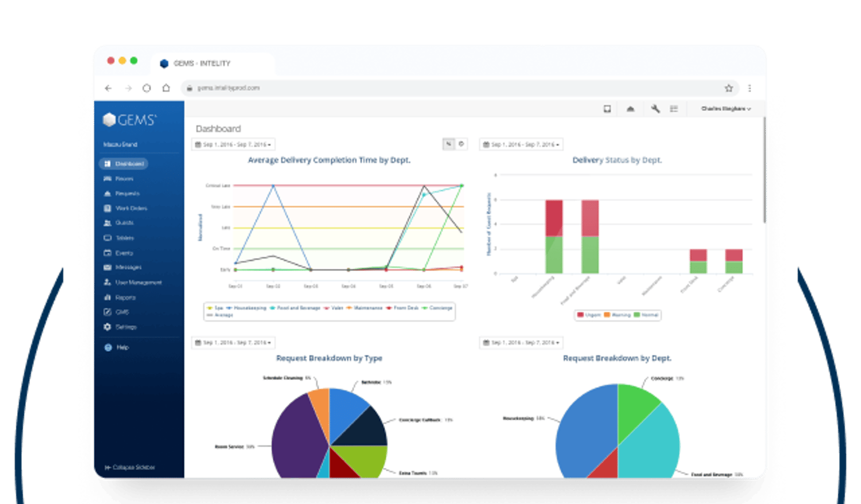Select Dashboard in the sidebar menu
The image size is (861, 504).
[x=124, y=164]
